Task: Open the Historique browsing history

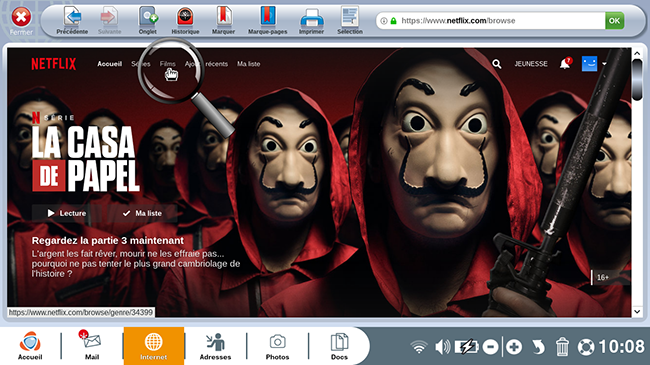Action: tap(185, 20)
